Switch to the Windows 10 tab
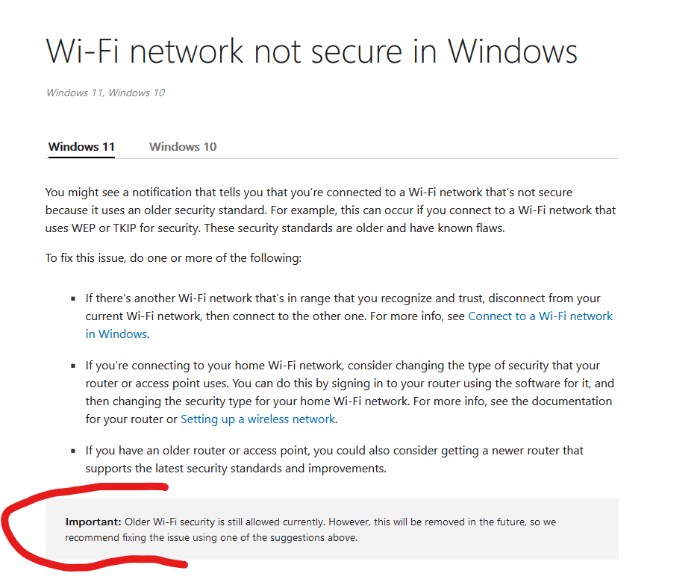The width and height of the screenshot is (700, 588). click(183, 147)
